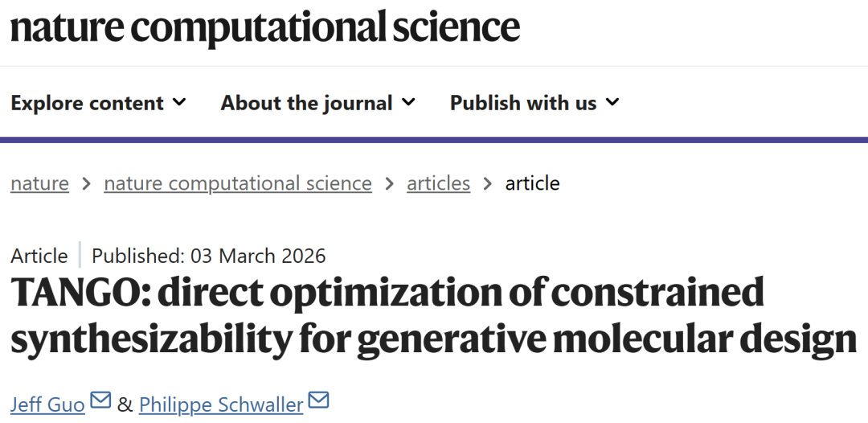This screenshot has width=868, height=423.
Task: Open author Jeff Guo's name link
Action: [x=47, y=404]
